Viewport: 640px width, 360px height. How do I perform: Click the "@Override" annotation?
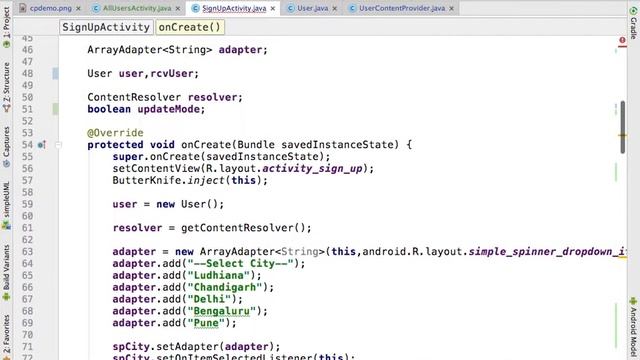[x=116, y=133]
